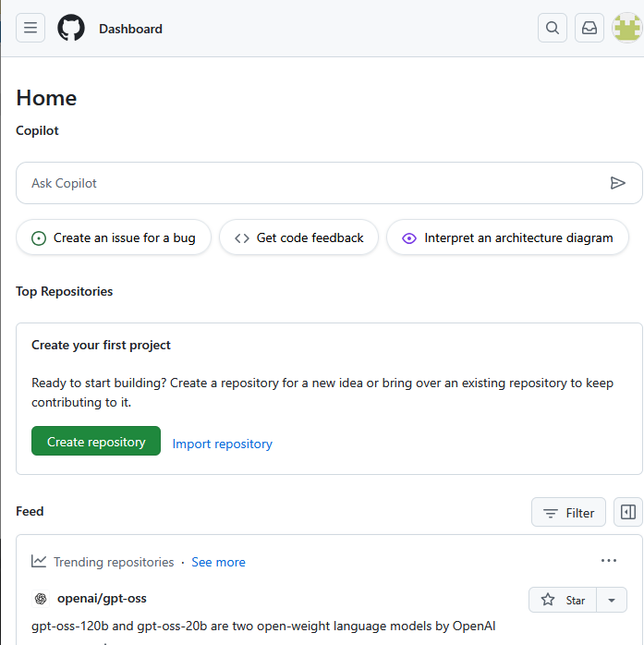Open the notifications inbox icon
644x645 pixels.
click(589, 28)
